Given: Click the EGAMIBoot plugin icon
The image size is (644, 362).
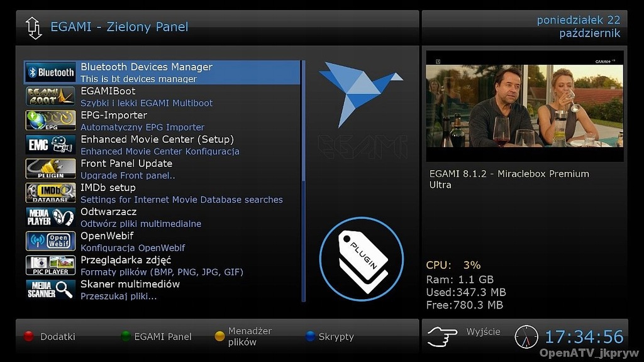Looking at the screenshot, I should tap(50, 96).
